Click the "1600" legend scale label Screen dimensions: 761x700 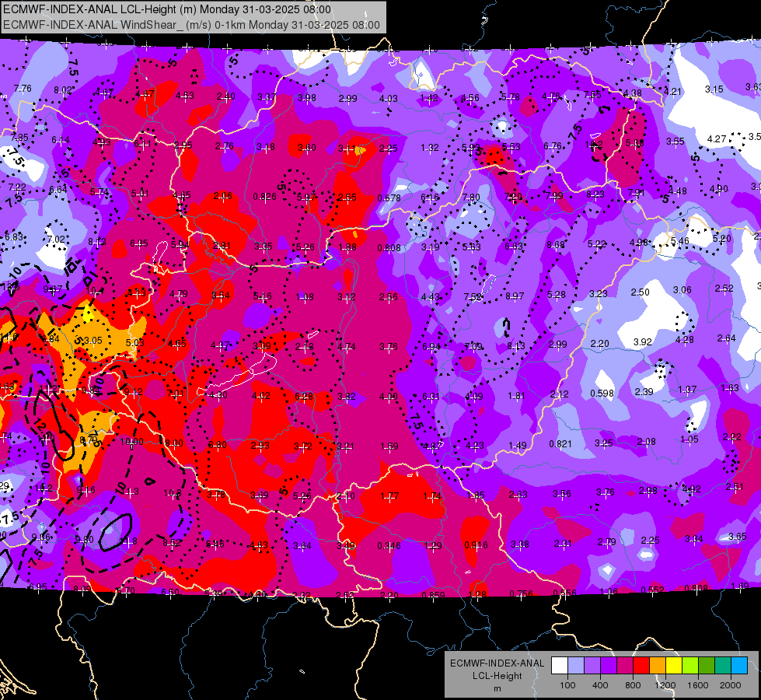698,685
